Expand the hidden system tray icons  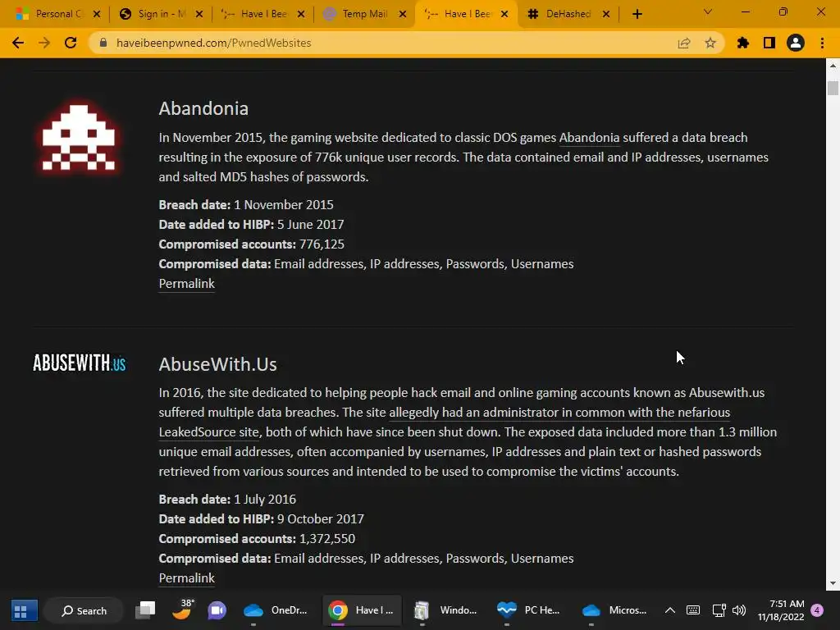pos(669,610)
